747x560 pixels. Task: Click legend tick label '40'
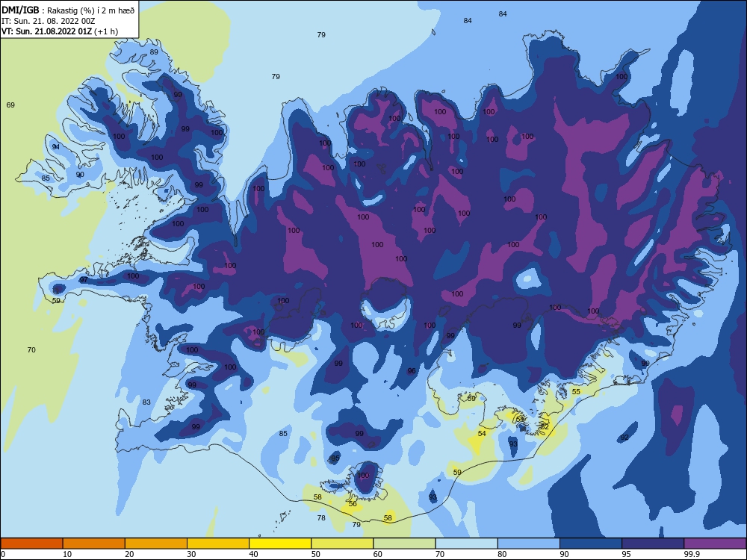pos(253,554)
